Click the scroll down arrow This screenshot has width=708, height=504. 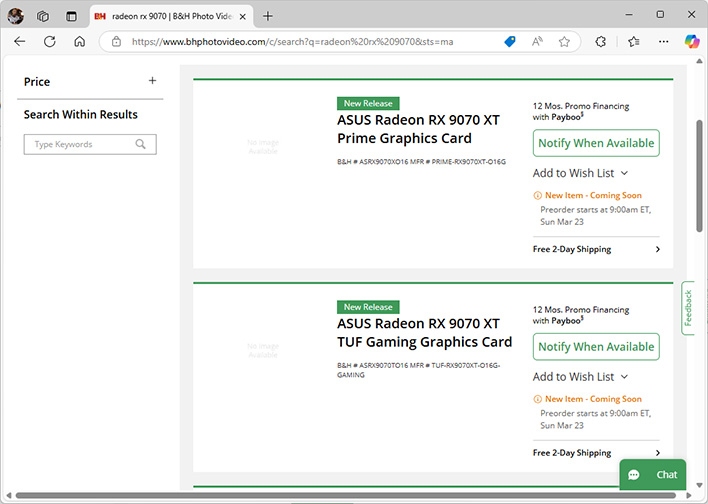pyautogui.click(x=699, y=485)
